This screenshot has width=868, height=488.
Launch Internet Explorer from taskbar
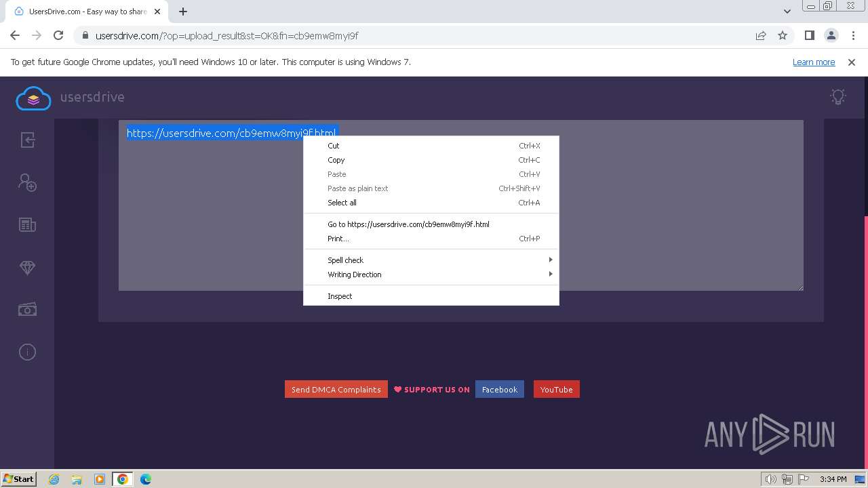tap(54, 479)
